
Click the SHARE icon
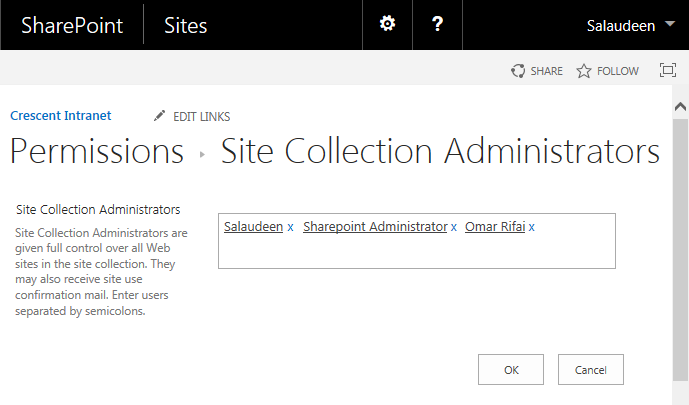(x=518, y=71)
